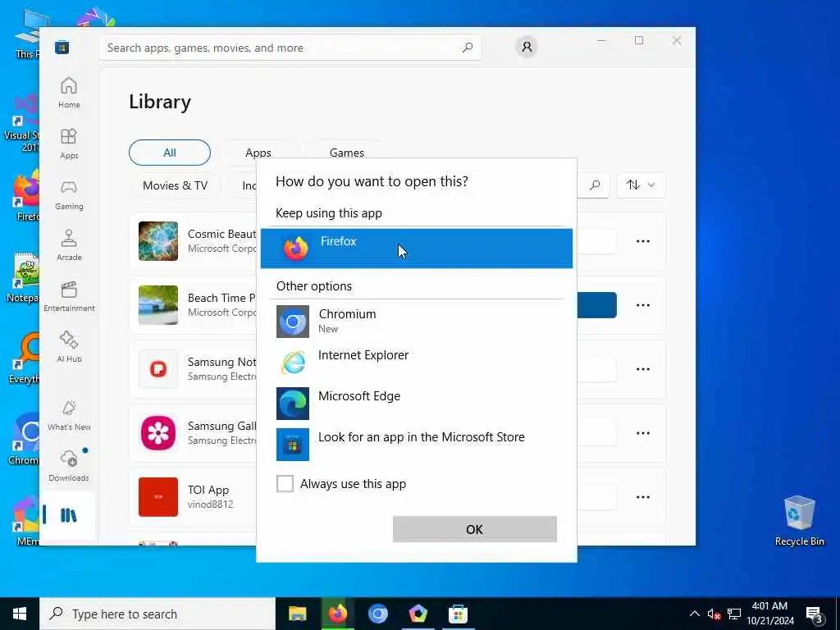Open more options for Samsung Notes row
840x630 pixels.
tap(643, 369)
